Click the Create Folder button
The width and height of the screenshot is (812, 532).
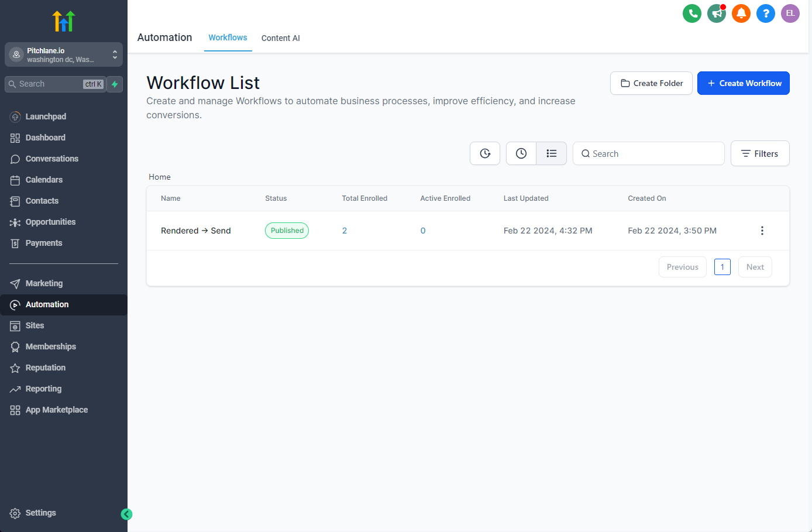651,83
